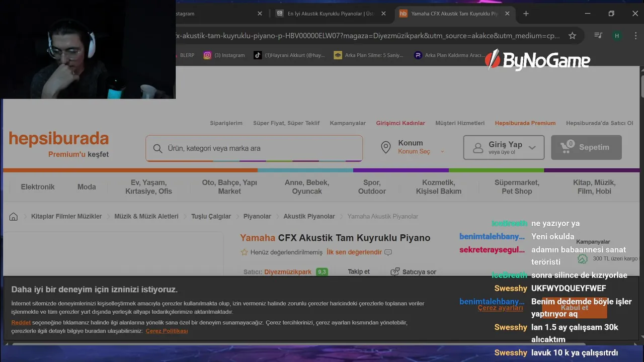This screenshot has width=644, height=362.
Task: Go to Yamaha Akustik Piyanolar breadcrumb
Action: point(382,216)
